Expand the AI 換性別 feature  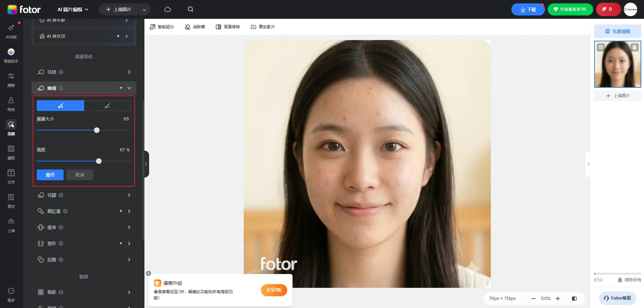(x=126, y=36)
